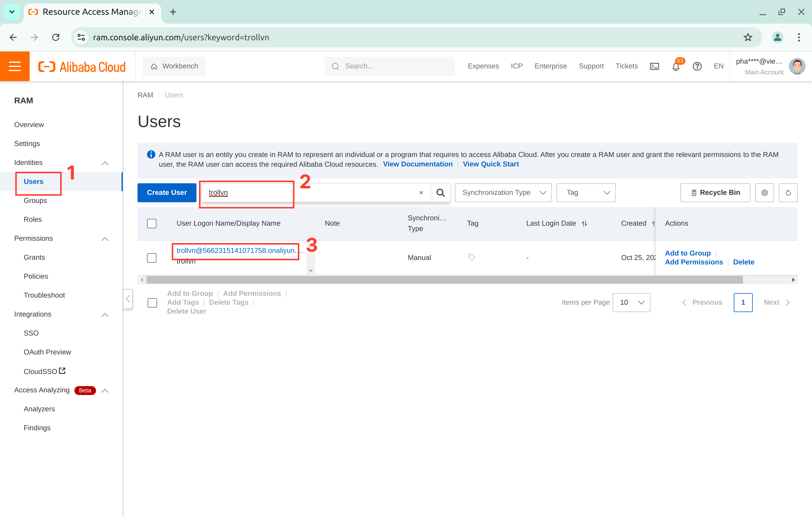The image size is (812, 517).
Task: Open Expenses in top navigation
Action: tap(483, 66)
